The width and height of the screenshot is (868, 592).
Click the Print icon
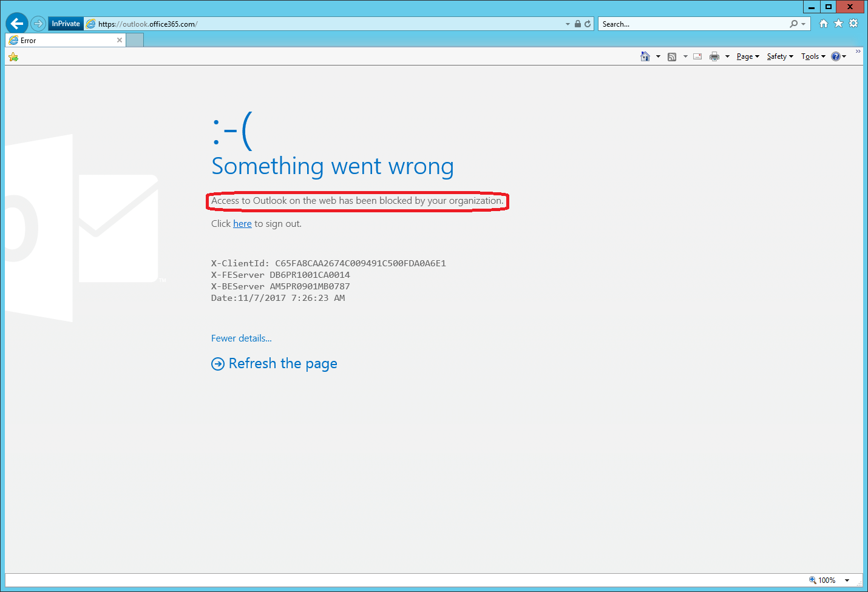point(714,56)
